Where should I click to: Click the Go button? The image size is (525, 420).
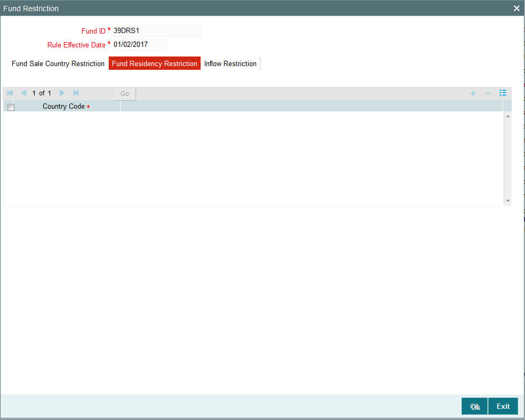coord(125,94)
